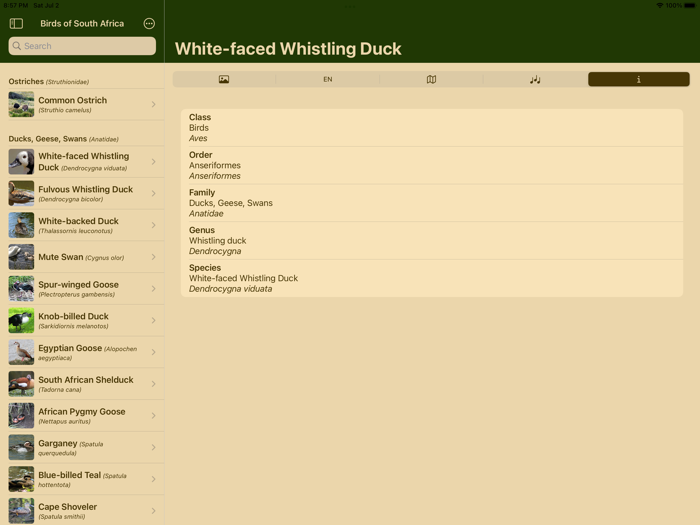Tap the chevron on Garganey row

[154, 447]
